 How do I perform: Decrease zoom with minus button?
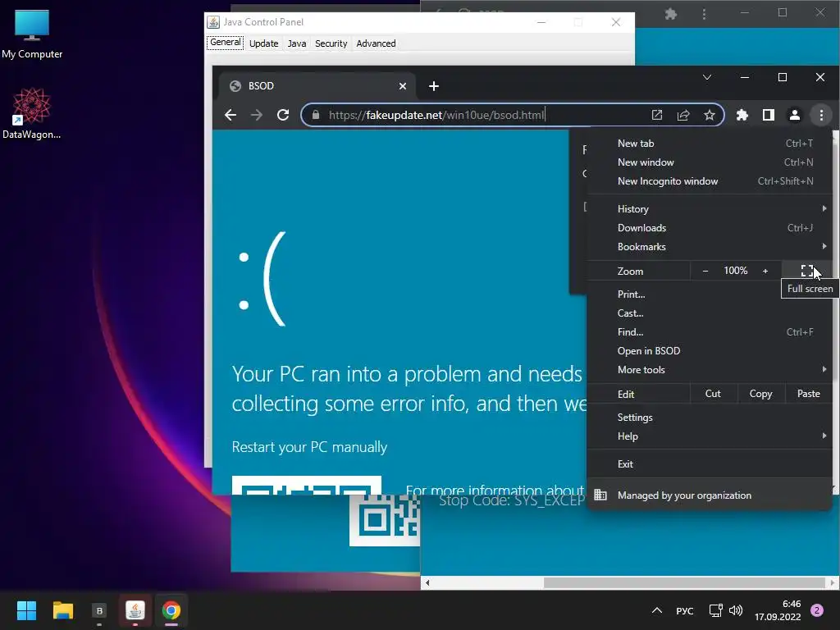(705, 271)
